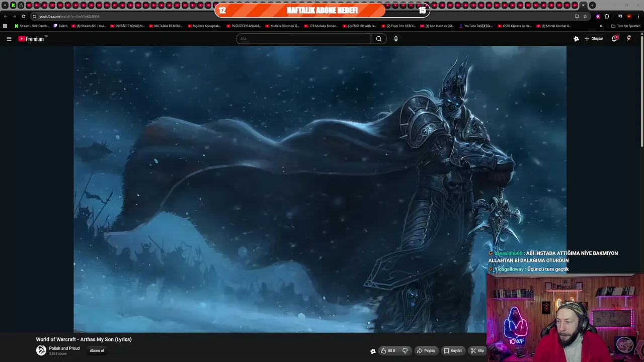
Task: Open 'İNGİLİZCE KONUŞM...' bookmark
Action: (x=127, y=26)
